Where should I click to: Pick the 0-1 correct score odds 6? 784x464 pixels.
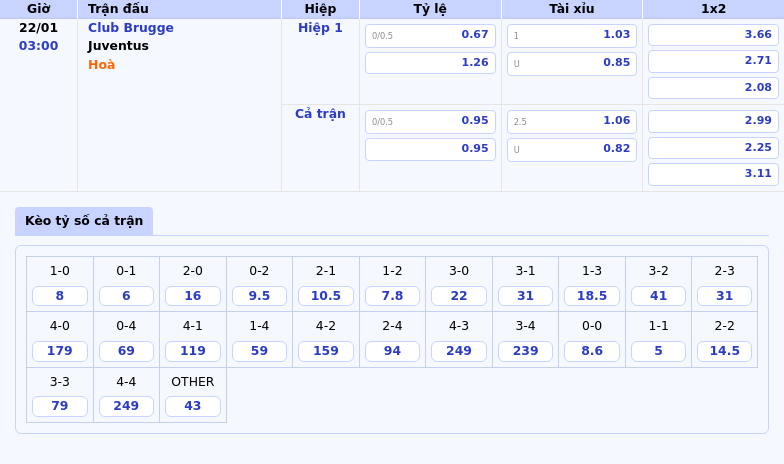126,296
